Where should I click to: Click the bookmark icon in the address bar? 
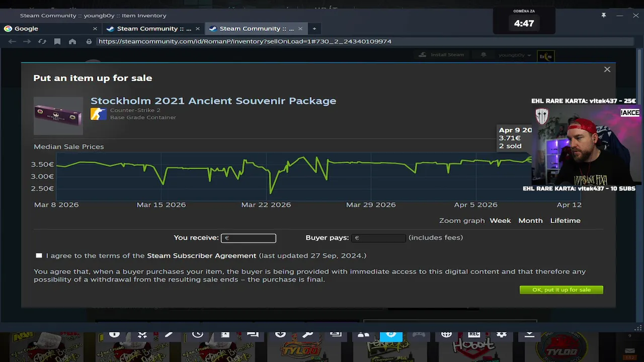point(57,41)
